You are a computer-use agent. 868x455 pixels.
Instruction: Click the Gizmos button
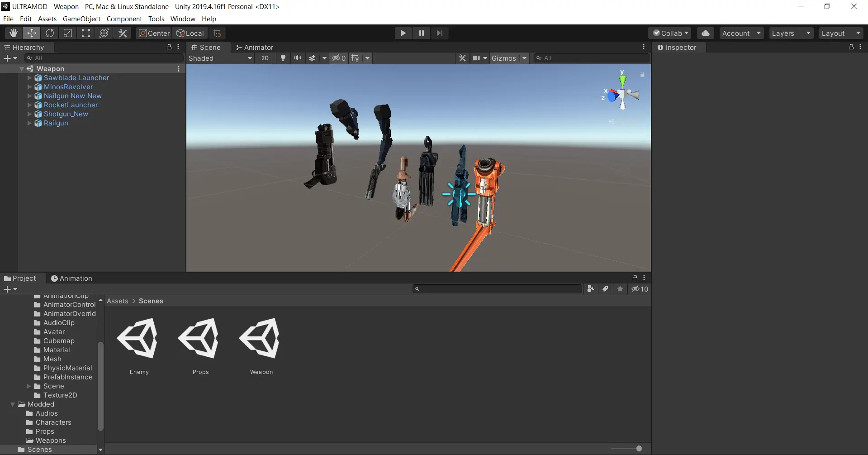pyautogui.click(x=503, y=58)
